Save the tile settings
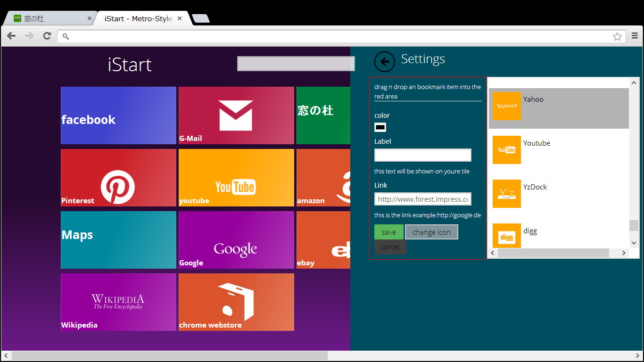The image size is (644, 362). click(389, 232)
